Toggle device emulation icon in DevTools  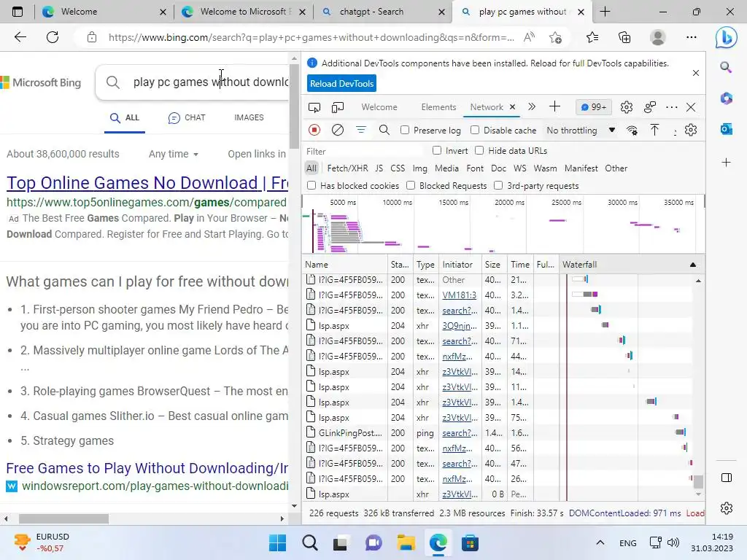tap(338, 108)
